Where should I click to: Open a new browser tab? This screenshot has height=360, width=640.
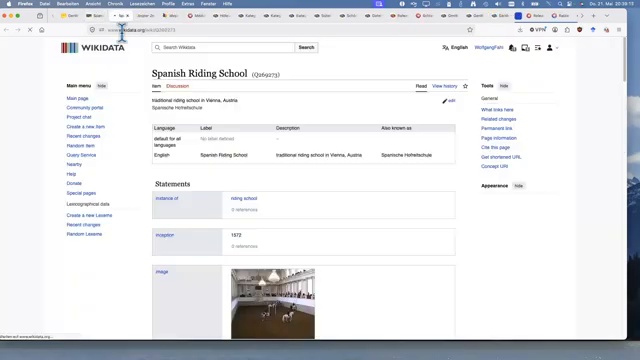(x=593, y=16)
